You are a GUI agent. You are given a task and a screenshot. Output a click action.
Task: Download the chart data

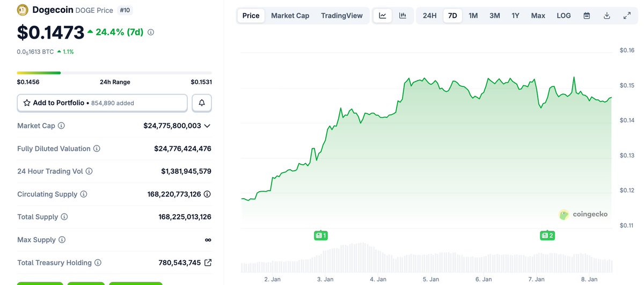(607, 16)
